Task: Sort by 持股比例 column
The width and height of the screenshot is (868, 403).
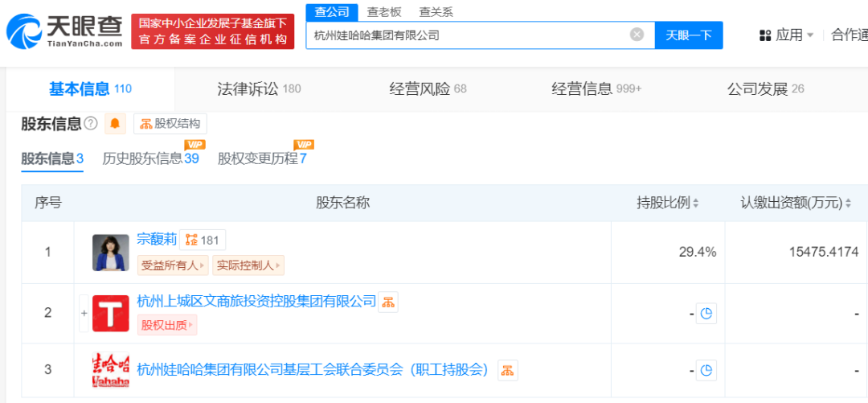Action: (x=668, y=204)
